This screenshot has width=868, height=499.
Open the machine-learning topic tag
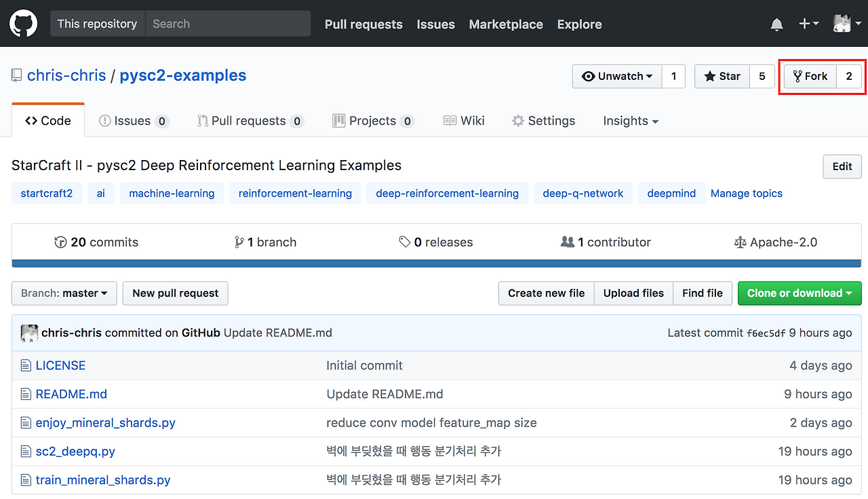click(x=172, y=193)
